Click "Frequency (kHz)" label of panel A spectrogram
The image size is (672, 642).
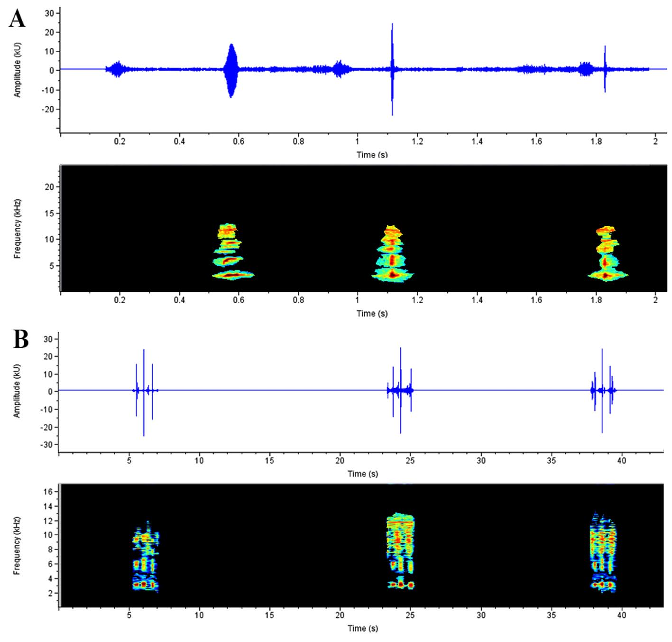click(x=18, y=229)
